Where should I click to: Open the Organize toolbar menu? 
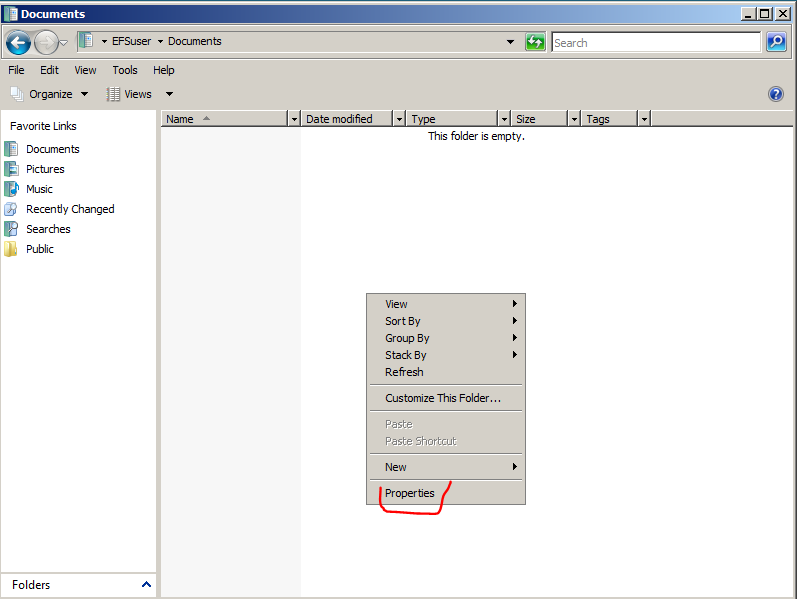[x=49, y=94]
